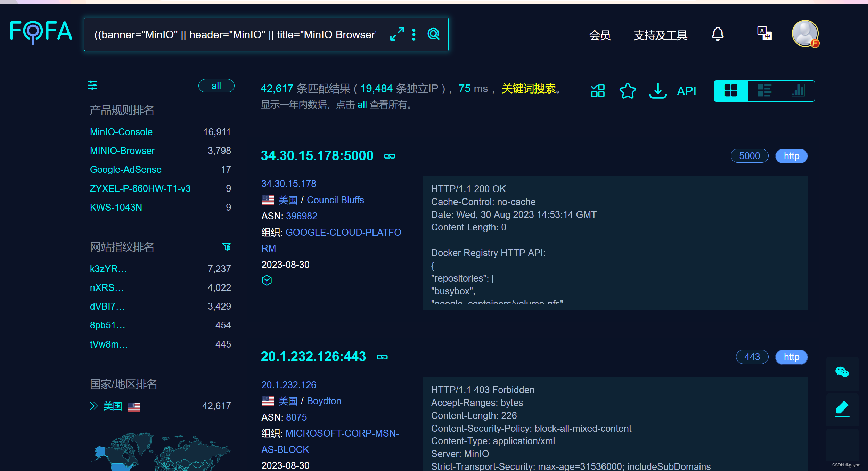The width and height of the screenshot is (868, 471).
Task: Filter by MinIO-Console product
Action: click(x=121, y=132)
